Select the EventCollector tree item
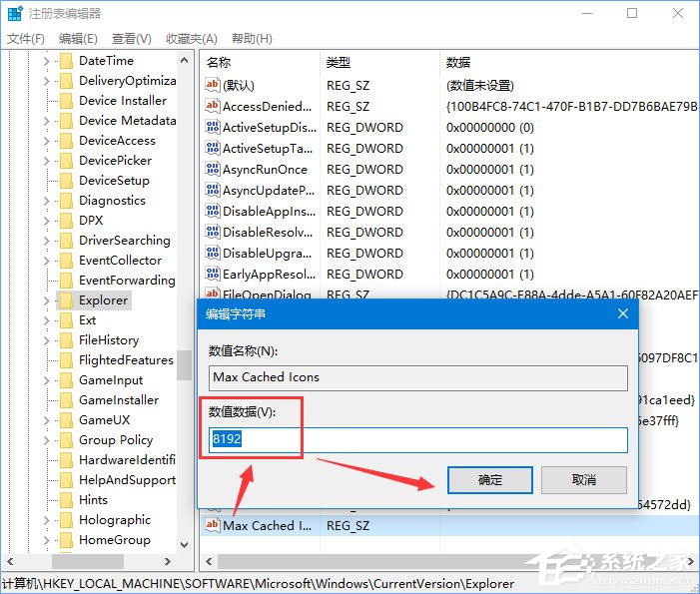This screenshot has width=700, height=594. [x=120, y=261]
